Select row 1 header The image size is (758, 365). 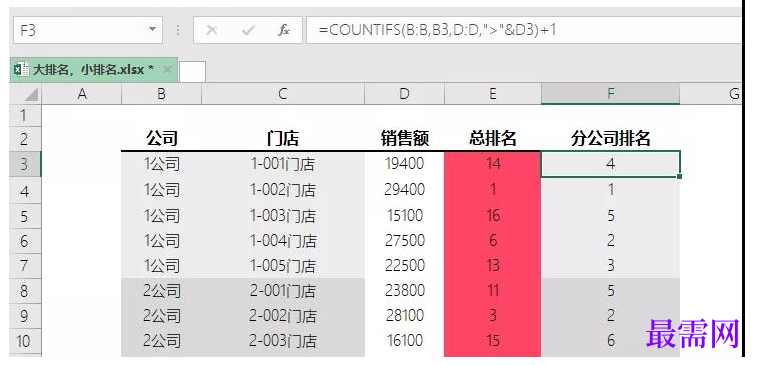pos(25,116)
